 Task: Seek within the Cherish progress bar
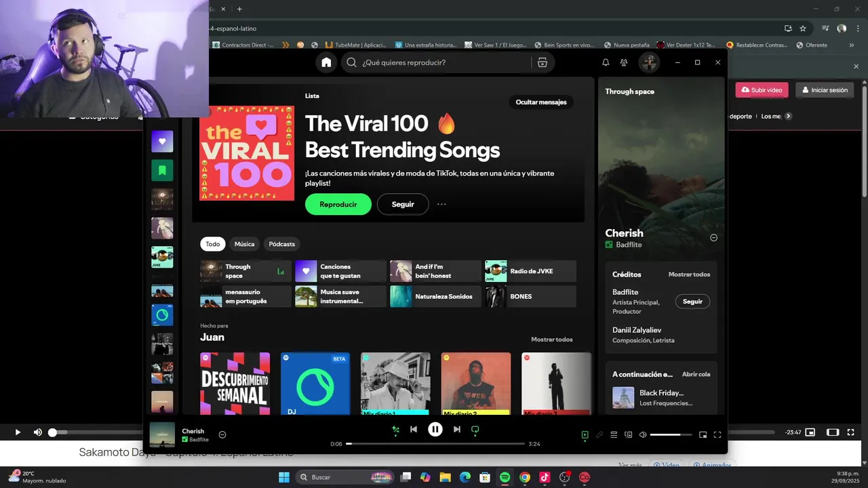(x=435, y=444)
